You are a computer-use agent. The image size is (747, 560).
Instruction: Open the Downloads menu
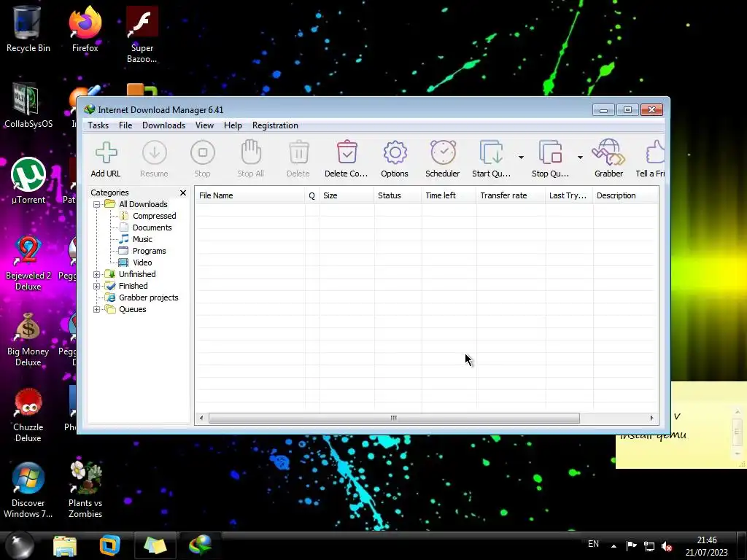tap(163, 125)
